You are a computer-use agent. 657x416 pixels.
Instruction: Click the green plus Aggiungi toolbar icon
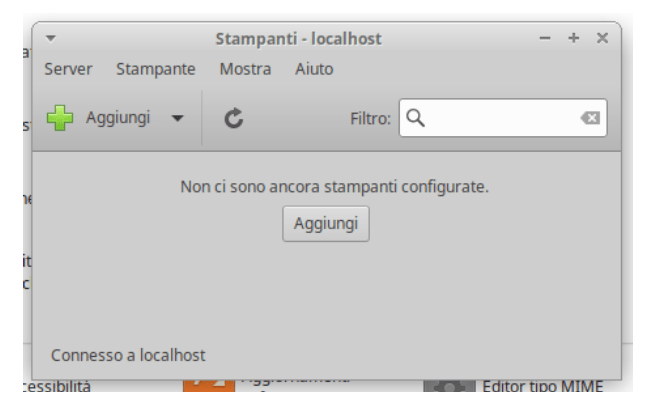click(60, 118)
